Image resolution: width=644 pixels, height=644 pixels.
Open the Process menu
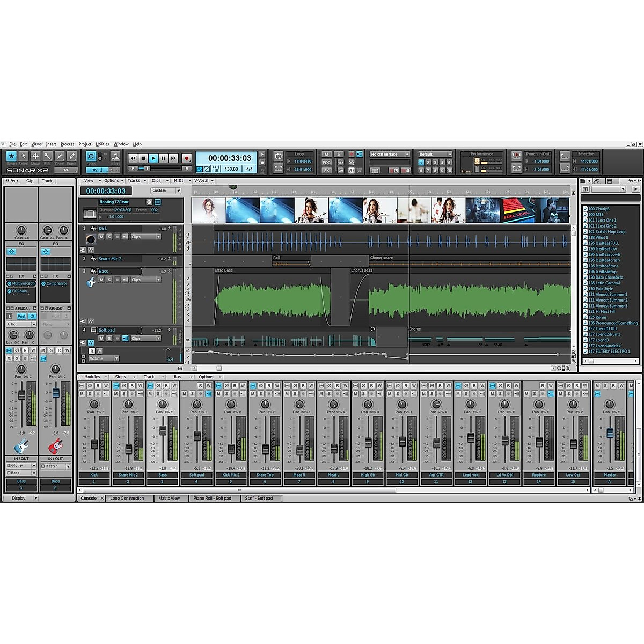pyautogui.click(x=67, y=144)
